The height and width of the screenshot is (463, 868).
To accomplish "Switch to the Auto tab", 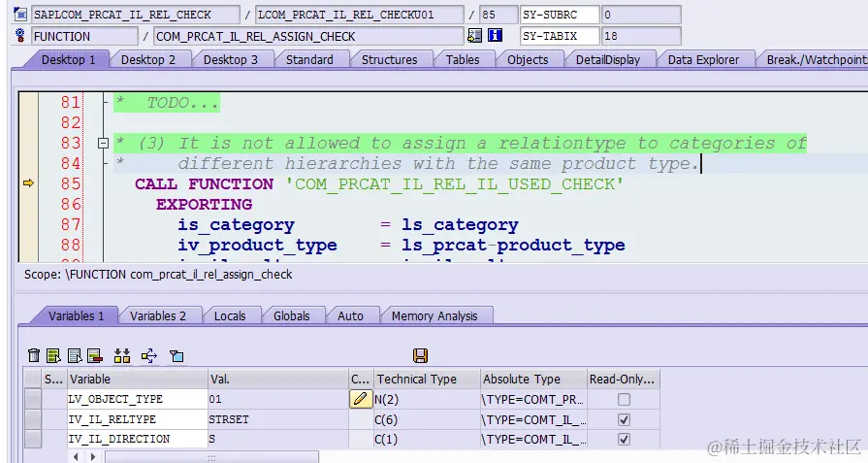I will click(x=350, y=316).
